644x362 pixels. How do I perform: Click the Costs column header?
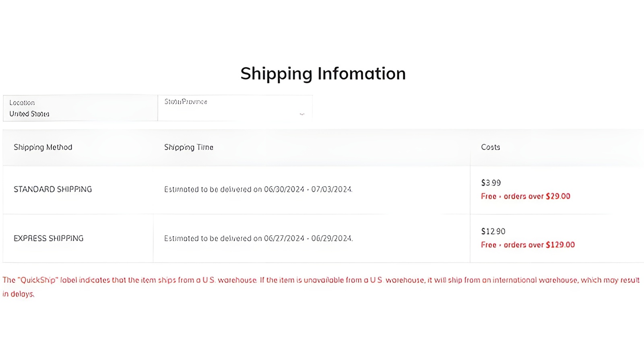coord(489,147)
